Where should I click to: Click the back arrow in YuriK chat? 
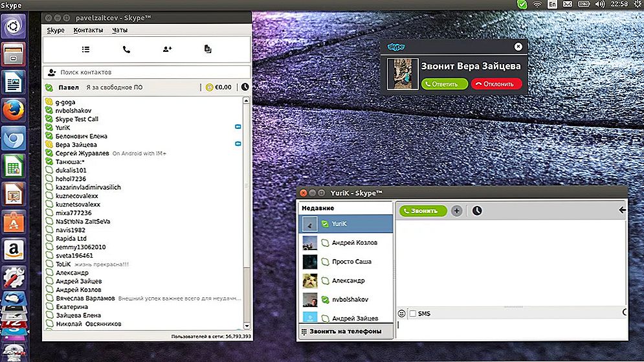click(x=622, y=210)
